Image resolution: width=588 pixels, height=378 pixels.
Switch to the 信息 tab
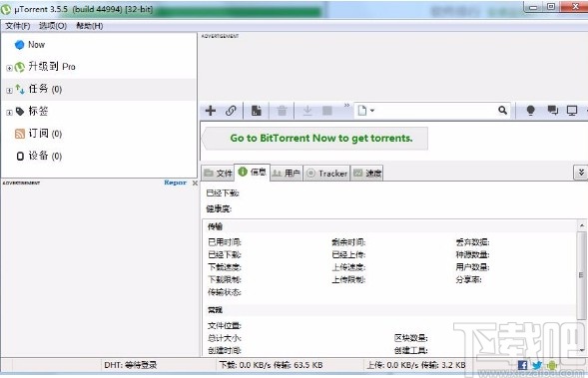pyautogui.click(x=252, y=172)
